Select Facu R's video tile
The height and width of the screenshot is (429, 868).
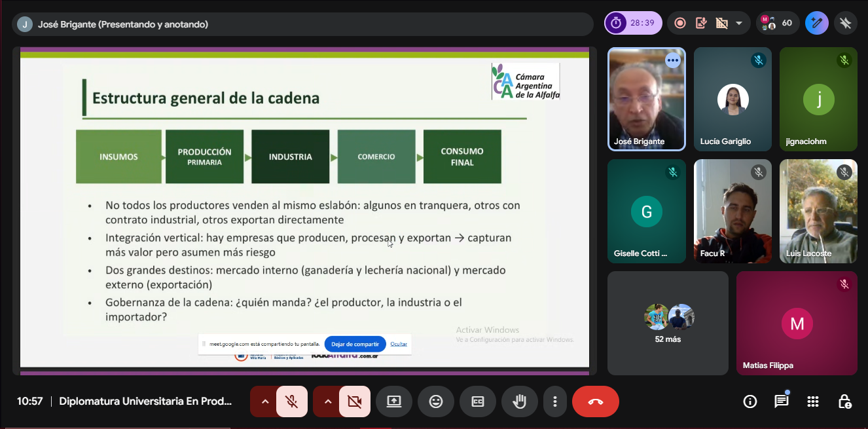(x=732, y=211)
